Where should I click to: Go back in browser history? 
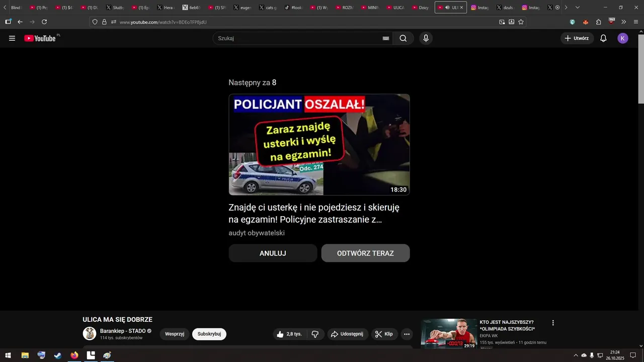pyautogui.click(x=20, y=22)
